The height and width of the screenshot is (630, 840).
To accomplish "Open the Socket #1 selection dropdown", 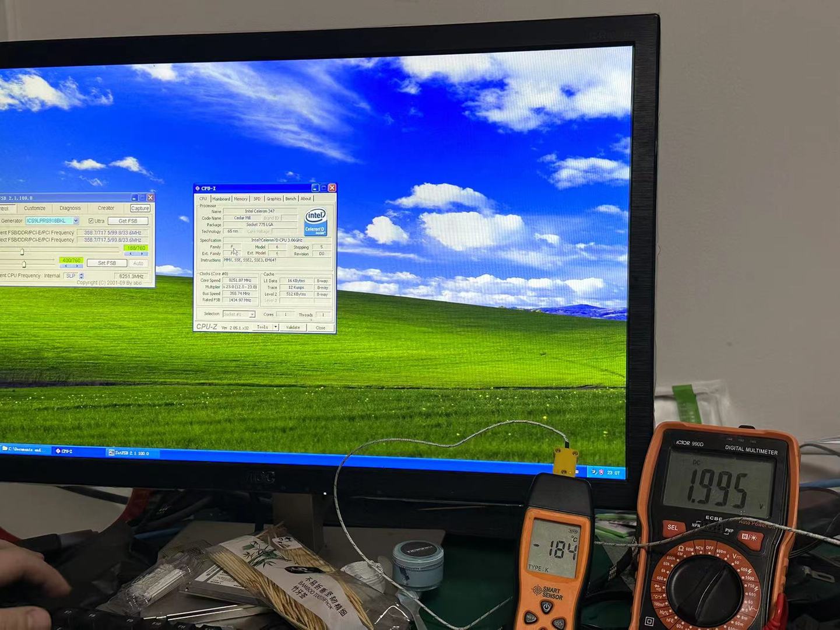I will coord(252,314).
